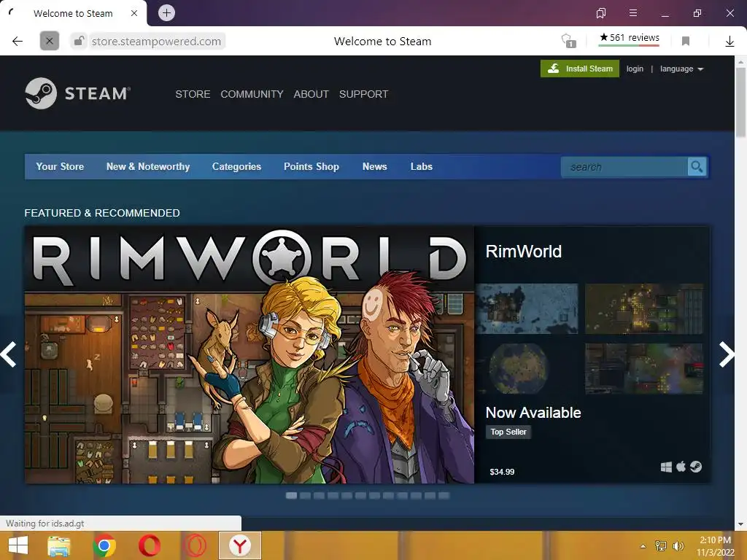
Task: Close the Welcome to Steam tab
Action: (134, 13)
